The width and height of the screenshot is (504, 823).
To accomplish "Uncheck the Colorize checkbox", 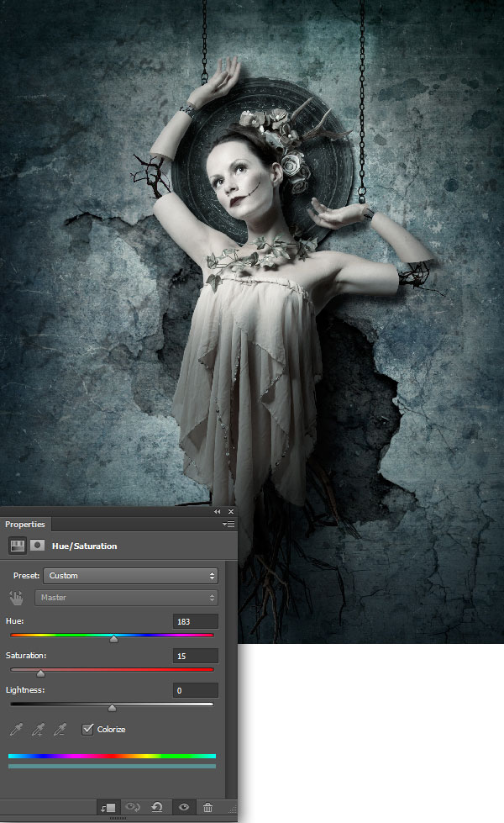I will 87,729.
